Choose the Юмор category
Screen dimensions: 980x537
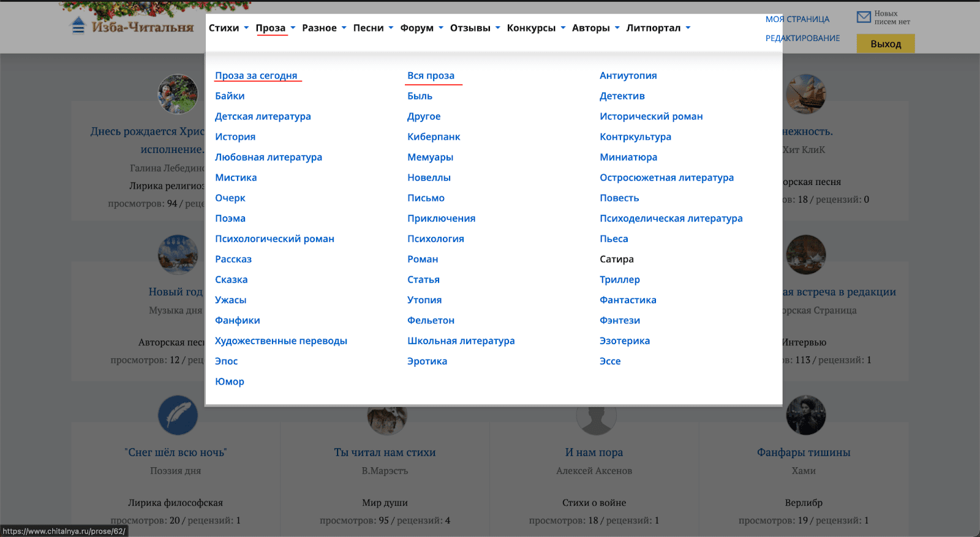click(230, 381)
